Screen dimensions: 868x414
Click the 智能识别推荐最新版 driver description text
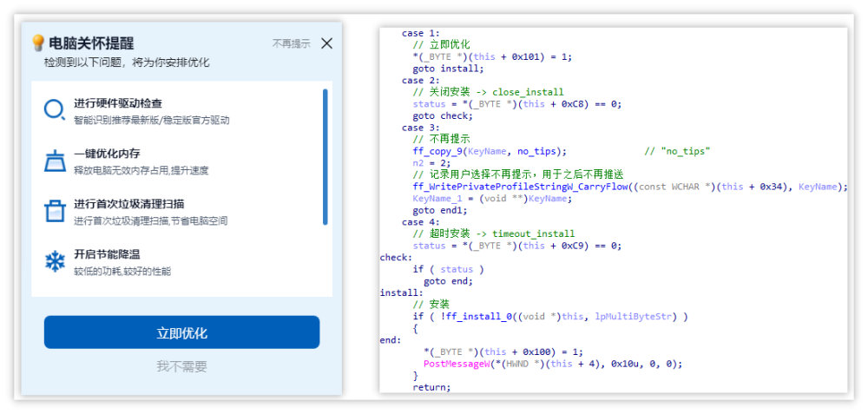coord(151,120)
